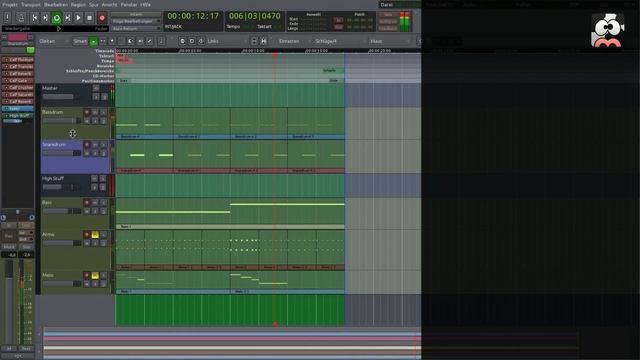Select the Fader processor in mixer strip
The height and width of the screenshot is (360, 640).
(18, 109)
